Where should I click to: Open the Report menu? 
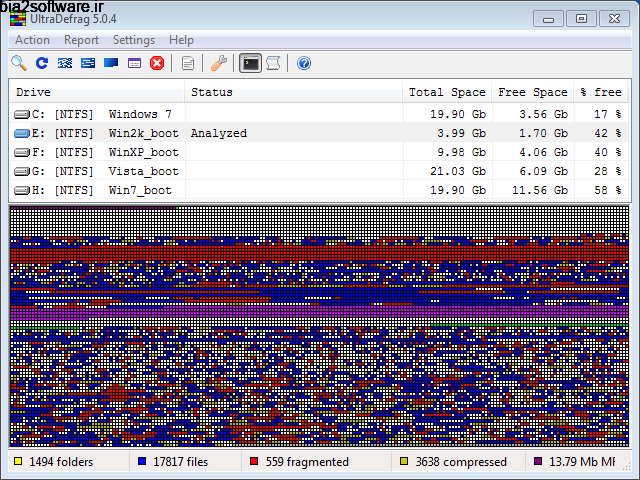[81, 40]
